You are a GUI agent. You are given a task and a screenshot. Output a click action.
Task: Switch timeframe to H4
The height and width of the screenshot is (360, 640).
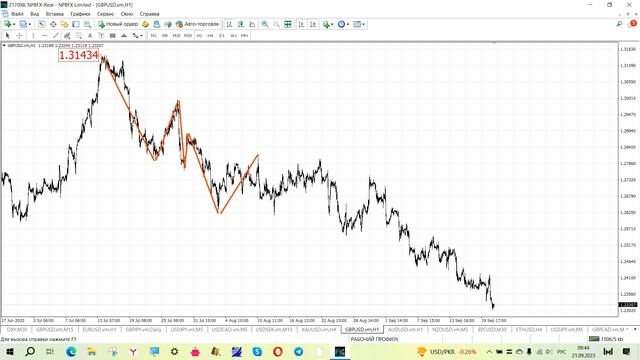tap(210, 36)
